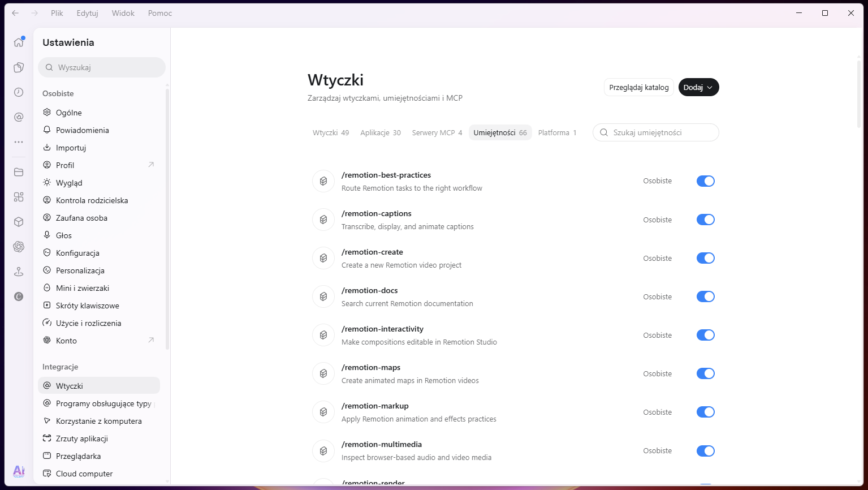Viewport: 868px width, 490px height.
Task: Turn off the /remotion-multimedia switch
Action: point(706,451)
